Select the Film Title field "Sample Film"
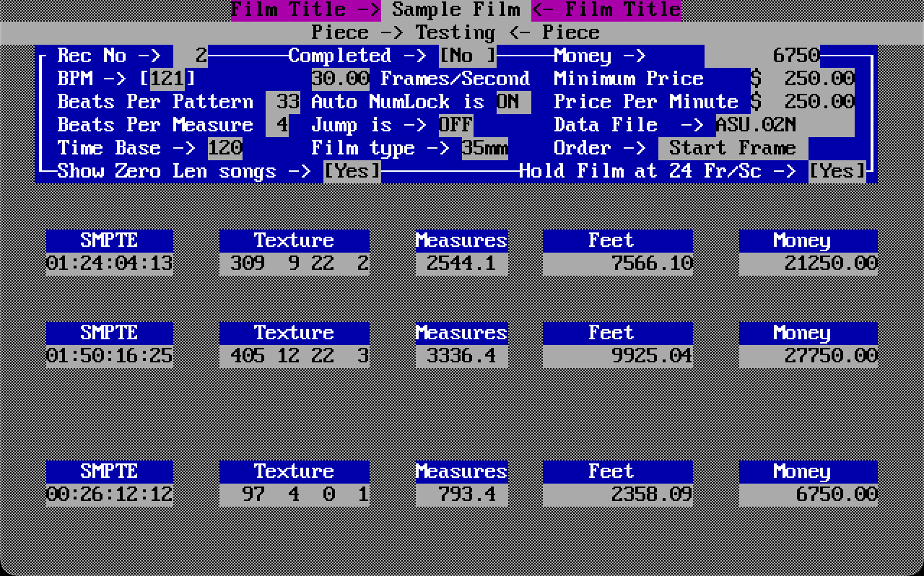 (456, 10)
